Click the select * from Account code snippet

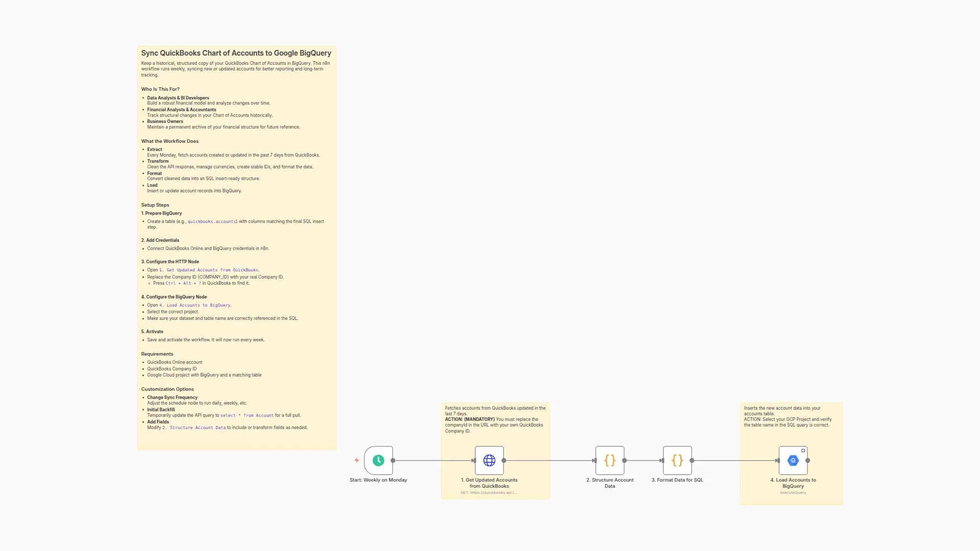247,415
